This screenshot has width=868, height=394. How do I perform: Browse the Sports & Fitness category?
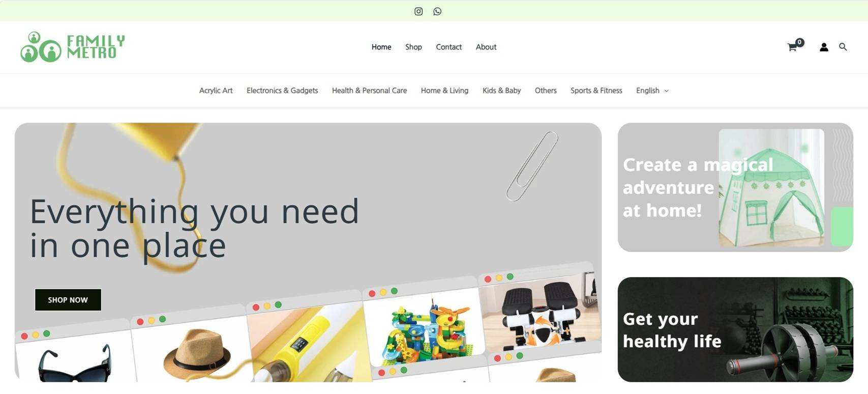(x=596, y=91)
